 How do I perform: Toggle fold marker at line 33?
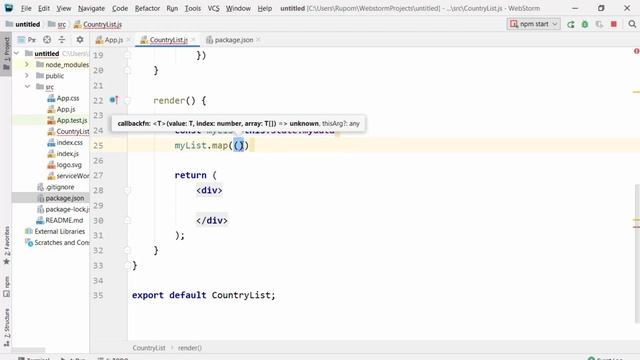127,265
